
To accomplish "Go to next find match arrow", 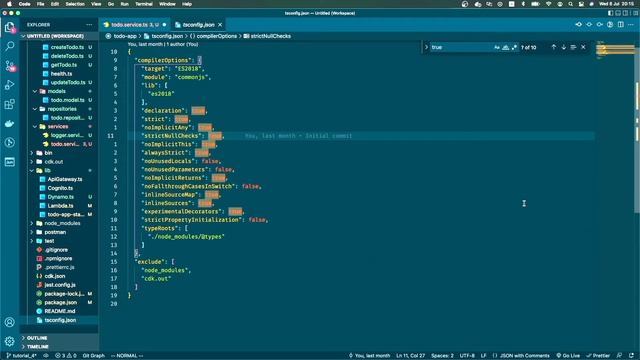I will tap(564, 47).
